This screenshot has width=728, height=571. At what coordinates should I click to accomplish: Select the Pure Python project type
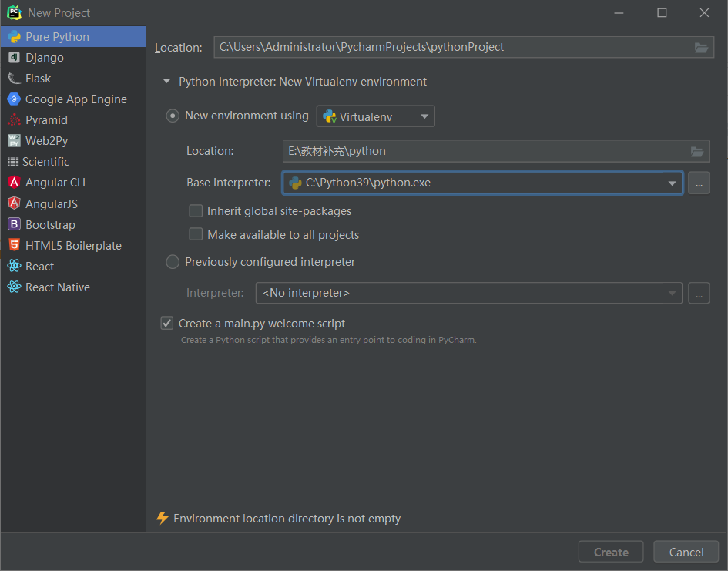coord(73,37)
